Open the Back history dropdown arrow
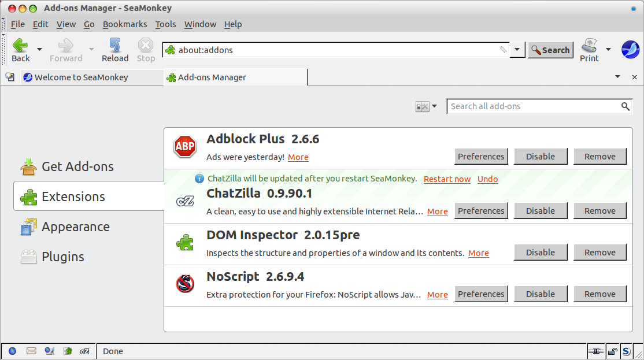644x360 pixels. (x=39, y=49)
